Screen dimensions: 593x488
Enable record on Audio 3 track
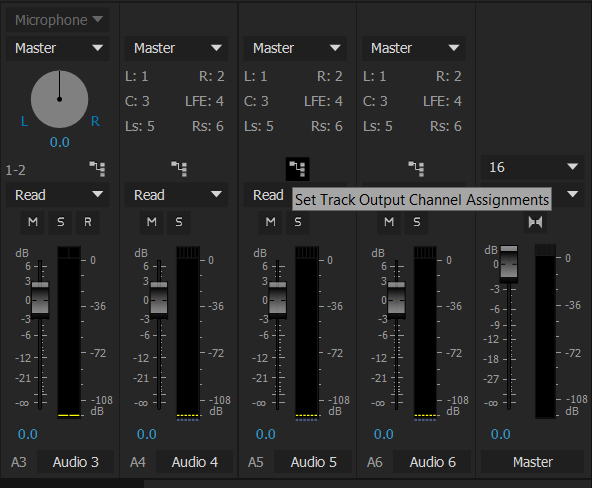(88, 222)
